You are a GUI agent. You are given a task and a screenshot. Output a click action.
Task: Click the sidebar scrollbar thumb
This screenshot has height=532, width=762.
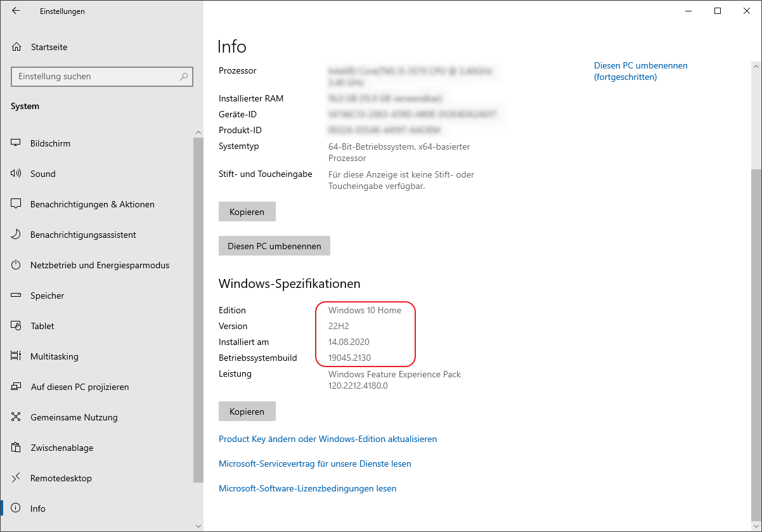pos(198,310)
